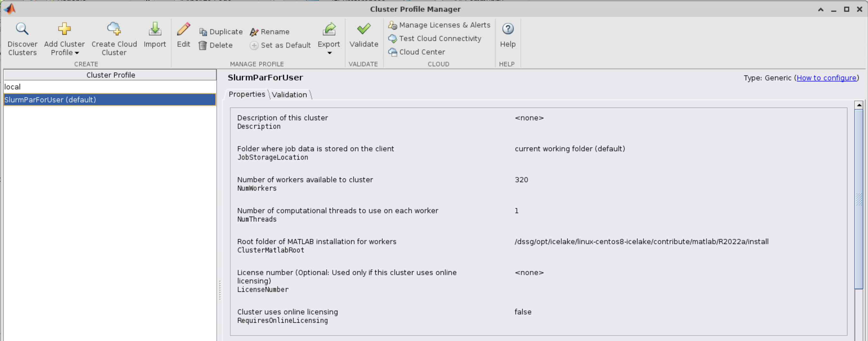Viewport: 868px width, 341px height.
Task: Click the ClusterMatlabRoot path value
Action: 642,242
